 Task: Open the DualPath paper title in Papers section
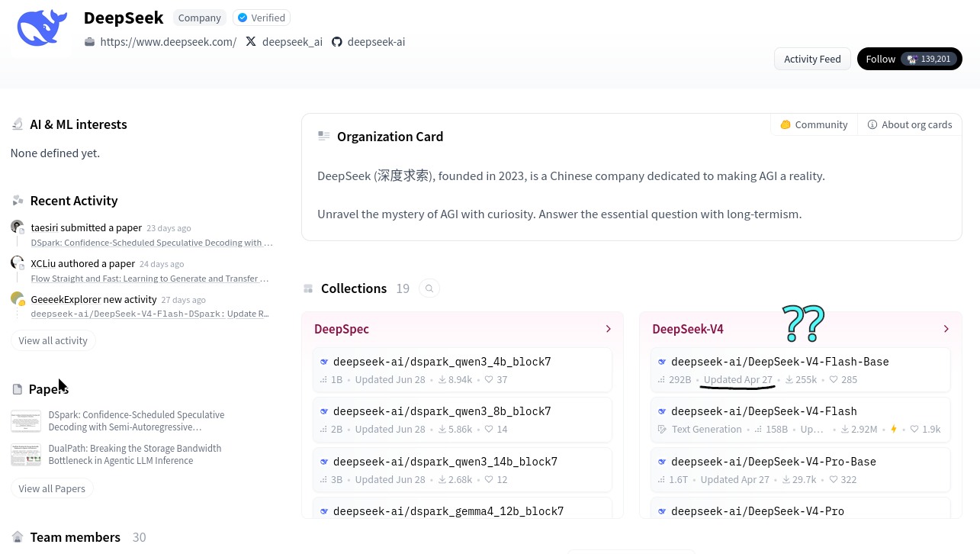point(135,455)
